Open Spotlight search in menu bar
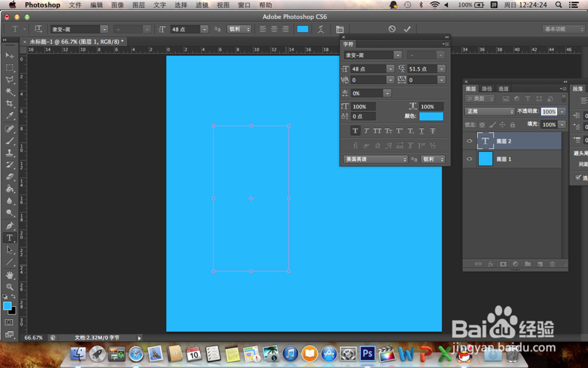The width and height of the screenshot is (588, 368). [559, 5]
